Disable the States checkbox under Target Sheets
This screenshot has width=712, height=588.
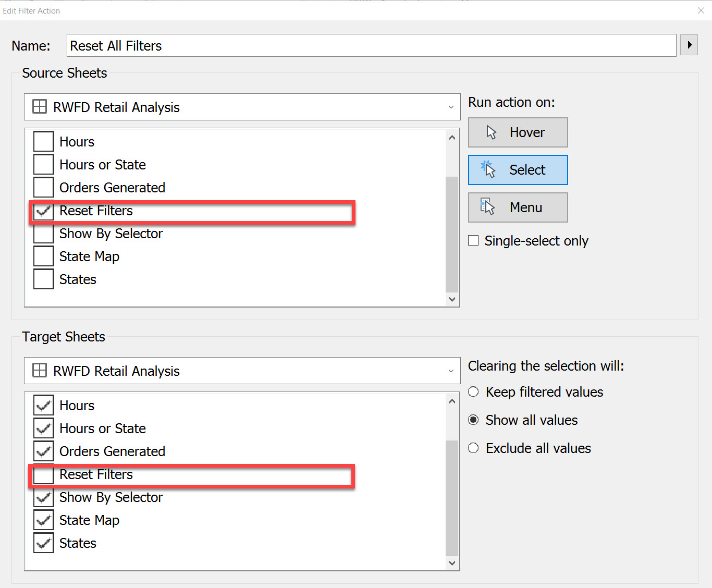(x=43, y=543)
